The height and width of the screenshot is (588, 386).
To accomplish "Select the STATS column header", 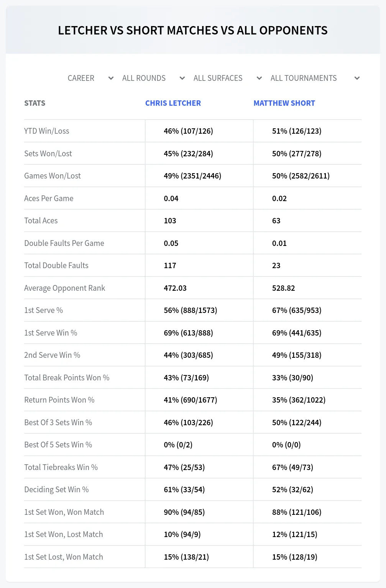I will (x=34, y=103).
